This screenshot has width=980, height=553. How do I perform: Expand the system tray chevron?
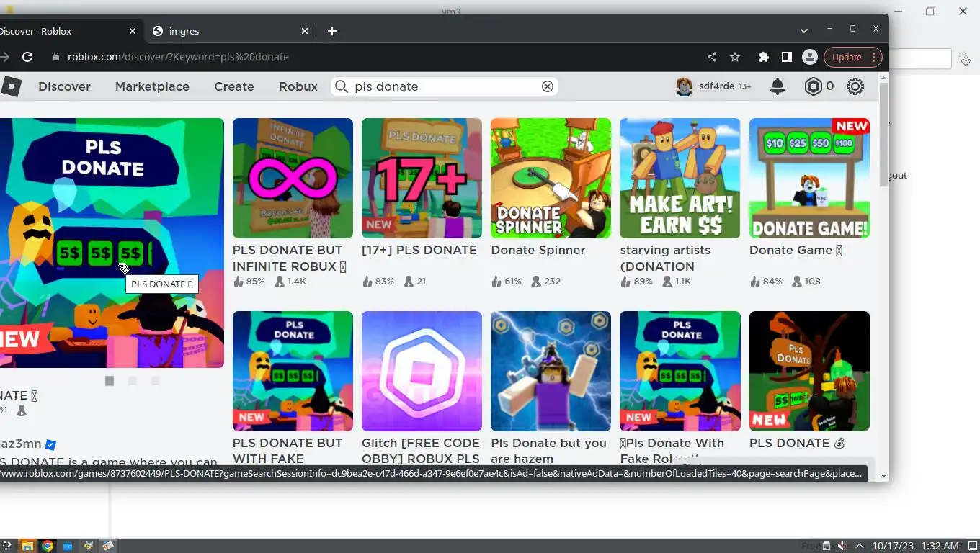[859, 546]
